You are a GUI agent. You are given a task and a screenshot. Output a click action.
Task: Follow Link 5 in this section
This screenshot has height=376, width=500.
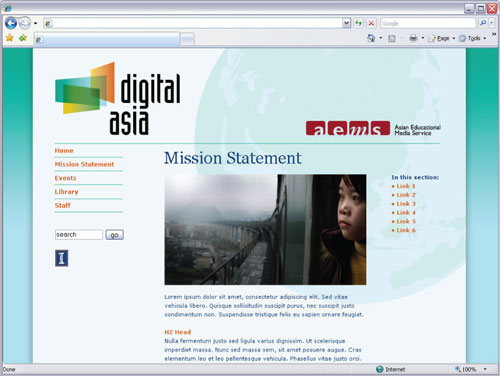click(406, 221)
